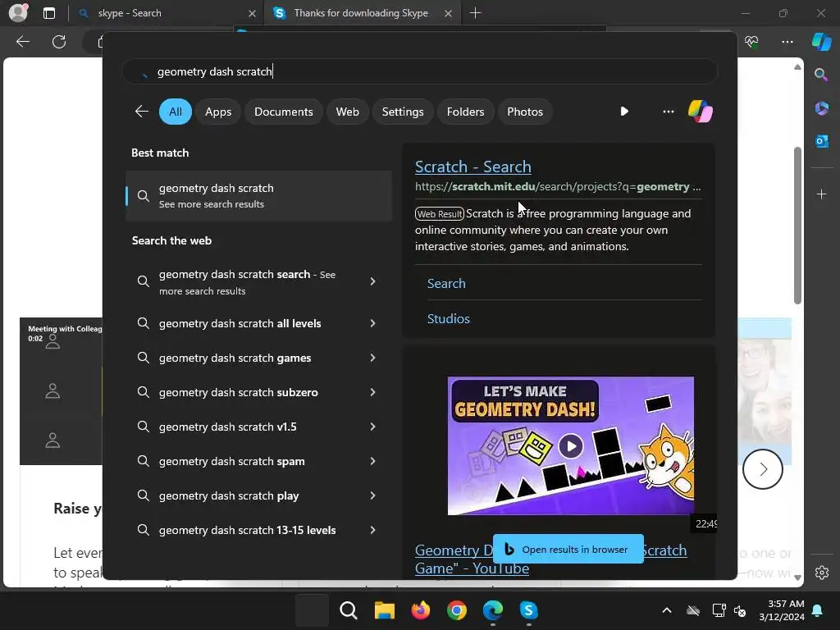Switch to the Photos filter tab
This screenshot has height=630, width=840.
pyautogui.click(x=524, y=112)
